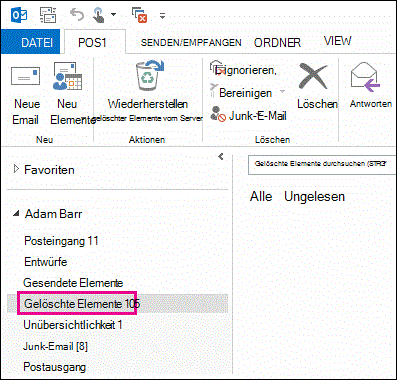Filter by Ungelesen messages

pos(314,196)
